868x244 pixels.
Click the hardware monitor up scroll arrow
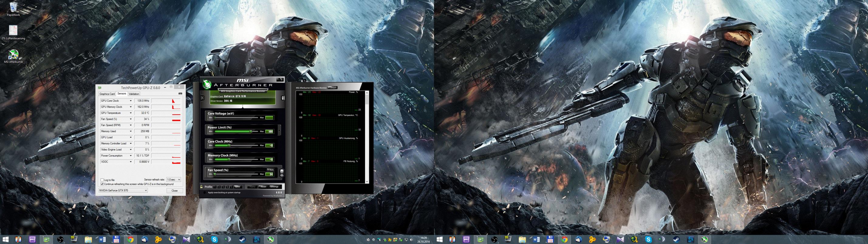tap(367, 93)
